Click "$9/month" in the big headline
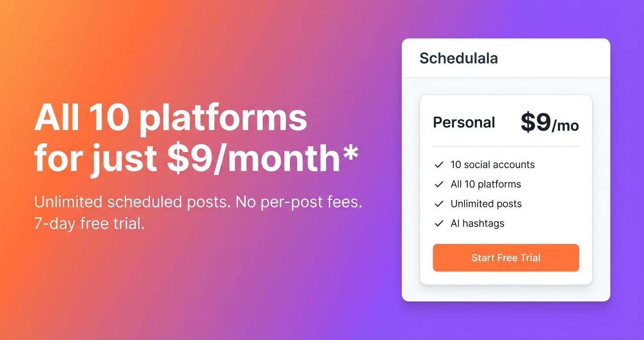Image resolution: width=644 pixels, height=340 pixels. tap(253, 158)
